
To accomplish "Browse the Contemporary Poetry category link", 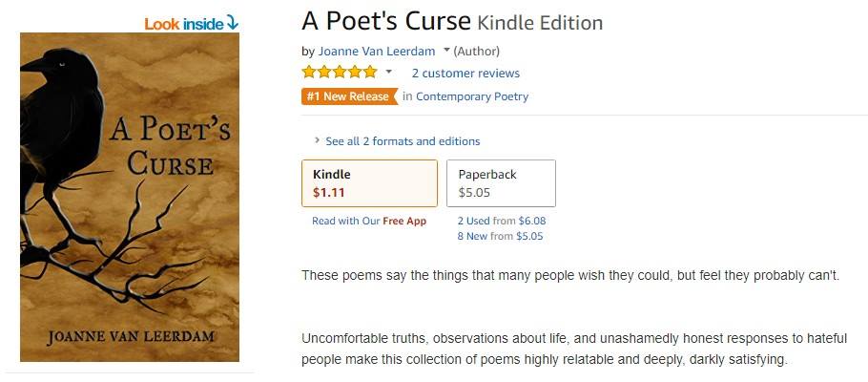I will click(472, 96).
